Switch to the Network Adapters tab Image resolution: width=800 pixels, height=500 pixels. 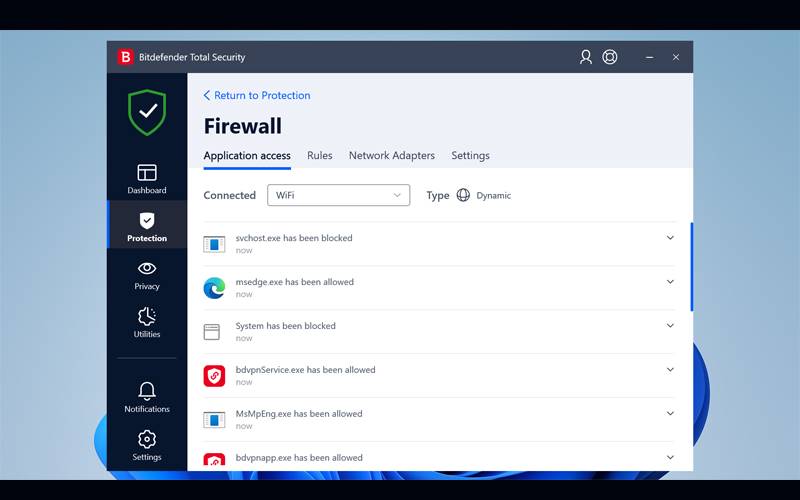click(x=391, y=156)
